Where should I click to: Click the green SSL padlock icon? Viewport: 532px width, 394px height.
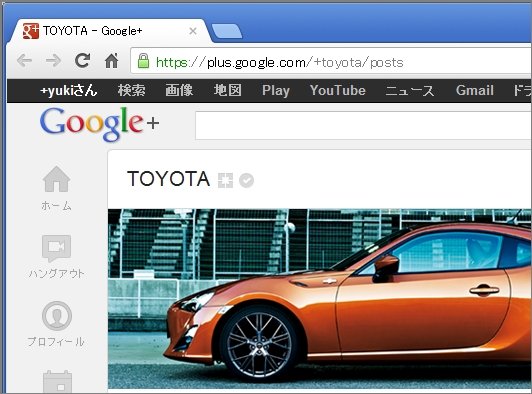pos(143,61)
